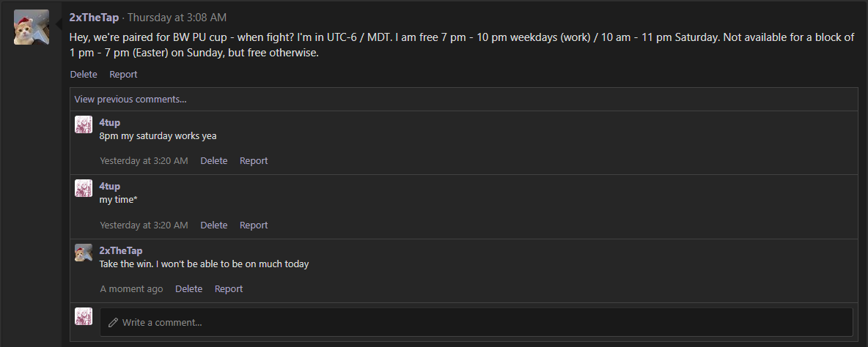Report the 'my time*' comment
The height and width of the screenshot is (347, 868).
[x=254, y=225]
